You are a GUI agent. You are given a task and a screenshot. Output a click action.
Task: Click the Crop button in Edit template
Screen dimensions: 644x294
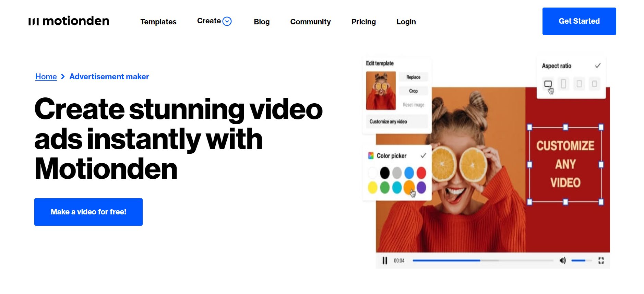point(413,91)
